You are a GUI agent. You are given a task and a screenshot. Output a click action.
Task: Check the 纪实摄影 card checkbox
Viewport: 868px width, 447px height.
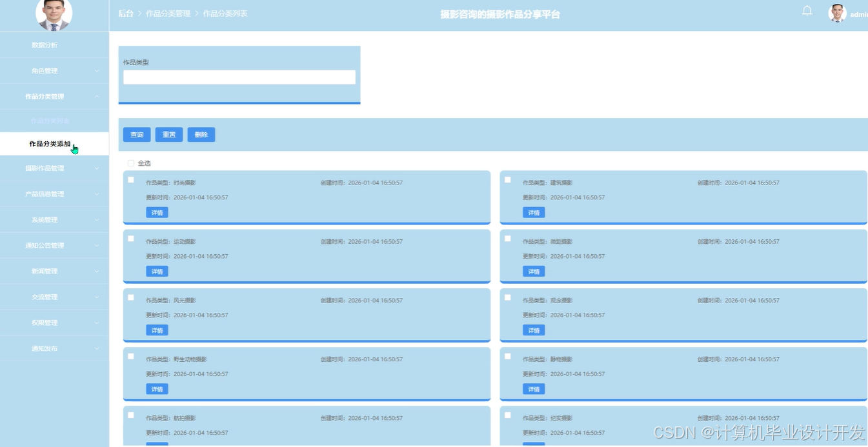pos(508,415)
